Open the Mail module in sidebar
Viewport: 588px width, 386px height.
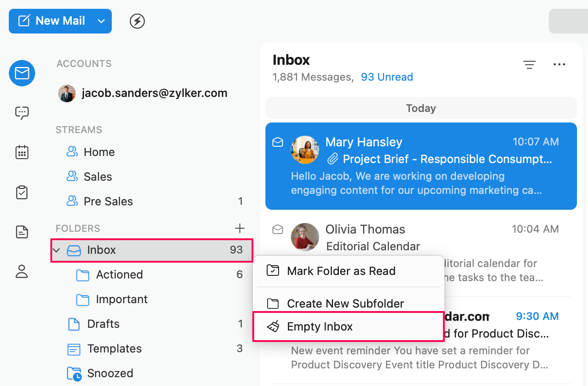(x=22, y=73)
